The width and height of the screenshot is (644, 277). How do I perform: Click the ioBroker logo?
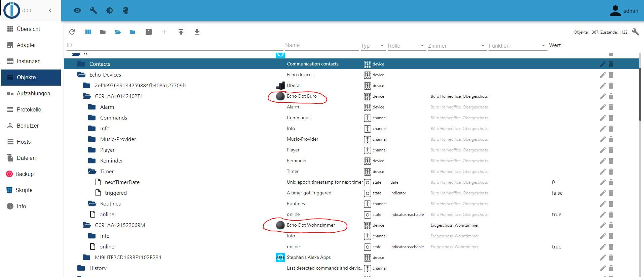11,10
